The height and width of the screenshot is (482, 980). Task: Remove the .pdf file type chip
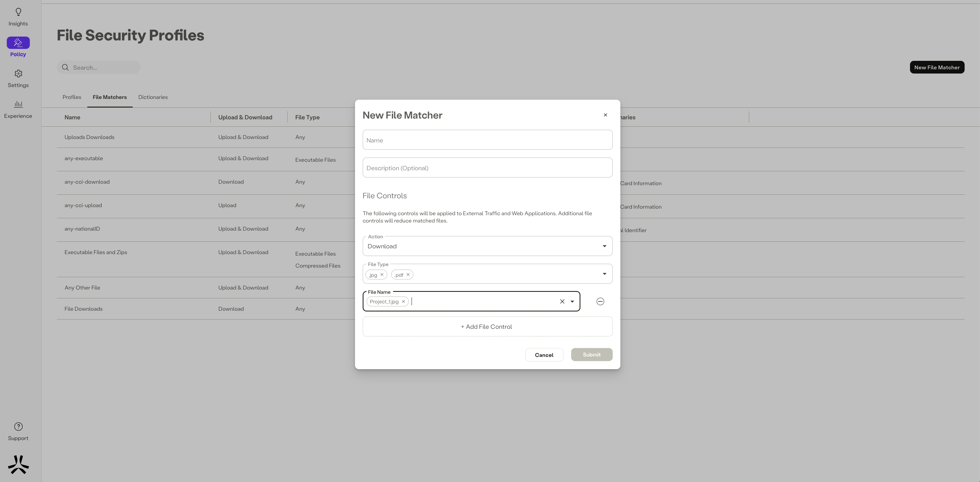[408, 274]
